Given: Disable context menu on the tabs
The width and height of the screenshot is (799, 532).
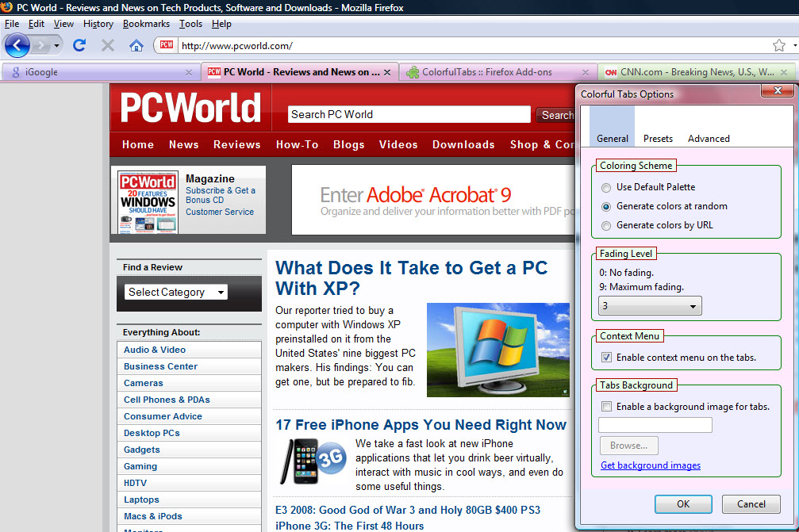Looking at the screenshot, I should (x=607, y=358).
